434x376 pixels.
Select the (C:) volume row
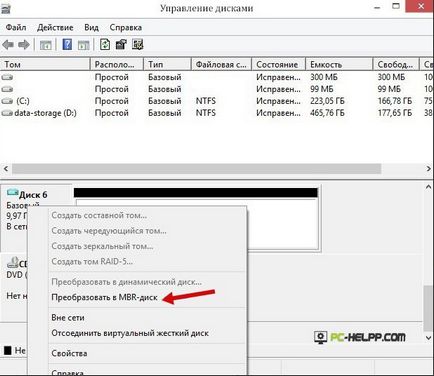tap(217, 101)
